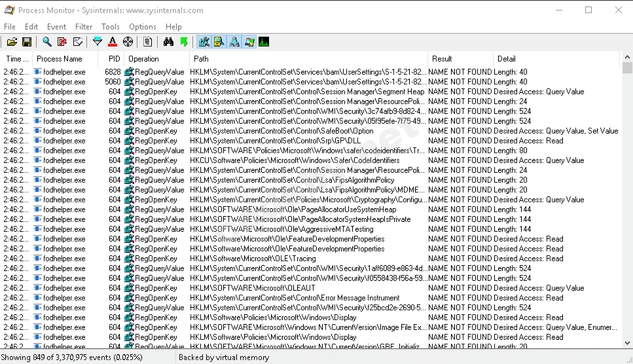Click the vertical scrollbar thumb
The image size is (633, 364).
tap(627, 68)
